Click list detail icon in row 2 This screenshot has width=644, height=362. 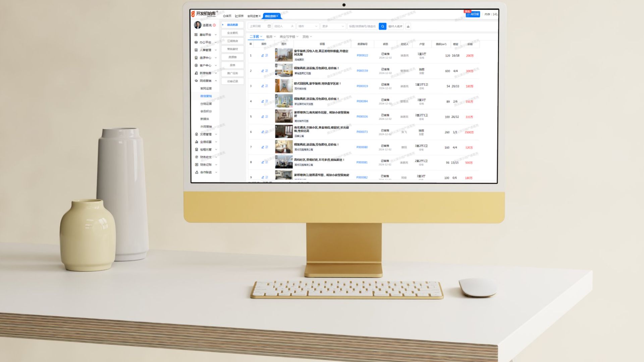[x=267, y=71]
